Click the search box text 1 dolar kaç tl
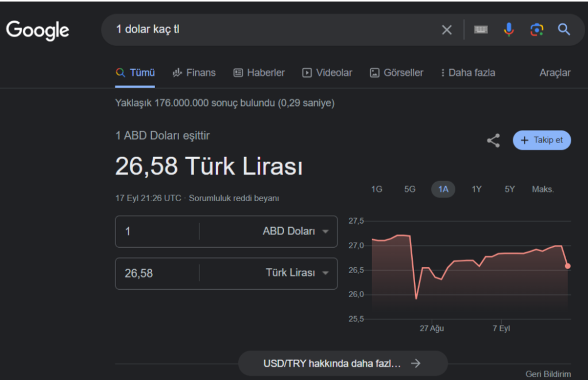Image resolution: width=588 pixels, height=380 pixels. coord(148,29)
